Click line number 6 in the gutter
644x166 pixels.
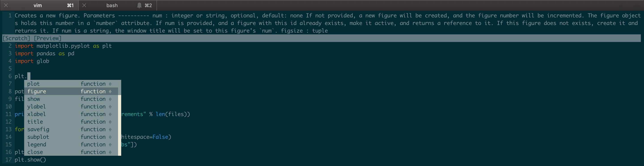click(10, 76)
